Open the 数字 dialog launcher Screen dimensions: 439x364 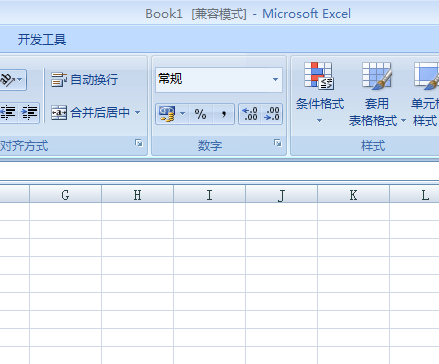point(278,143)
